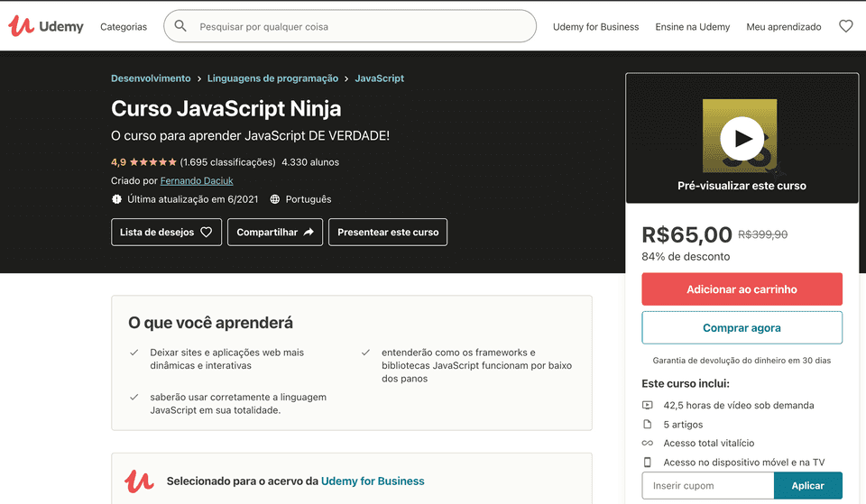
Task: Click the crossed-out R$399,90 price
Action: [x=763, y=234]
